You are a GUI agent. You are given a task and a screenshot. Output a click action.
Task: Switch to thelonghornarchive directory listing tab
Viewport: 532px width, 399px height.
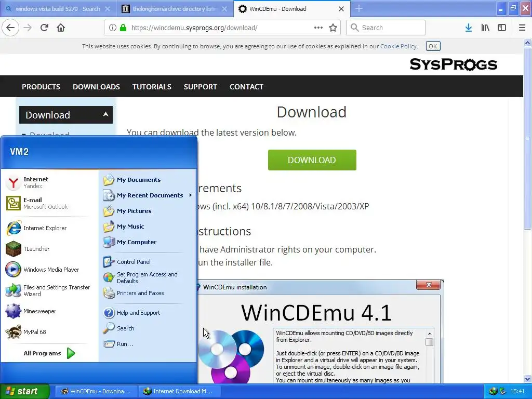(175, 9)
